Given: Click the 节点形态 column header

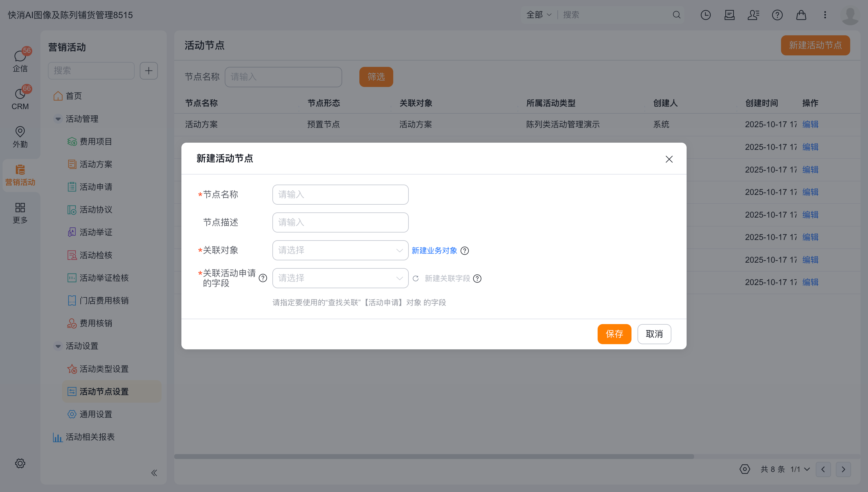Looking at the screenshot, I should point(323,103).
